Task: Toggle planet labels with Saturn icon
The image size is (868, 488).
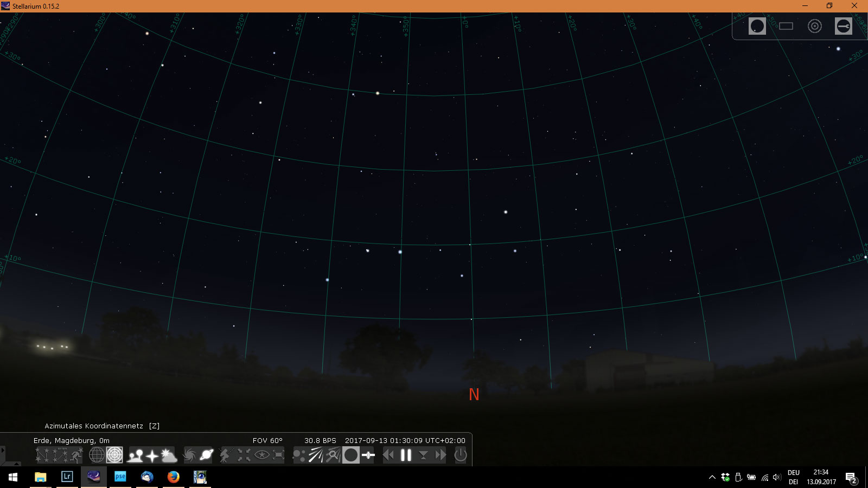Action: tap(207, 455)
